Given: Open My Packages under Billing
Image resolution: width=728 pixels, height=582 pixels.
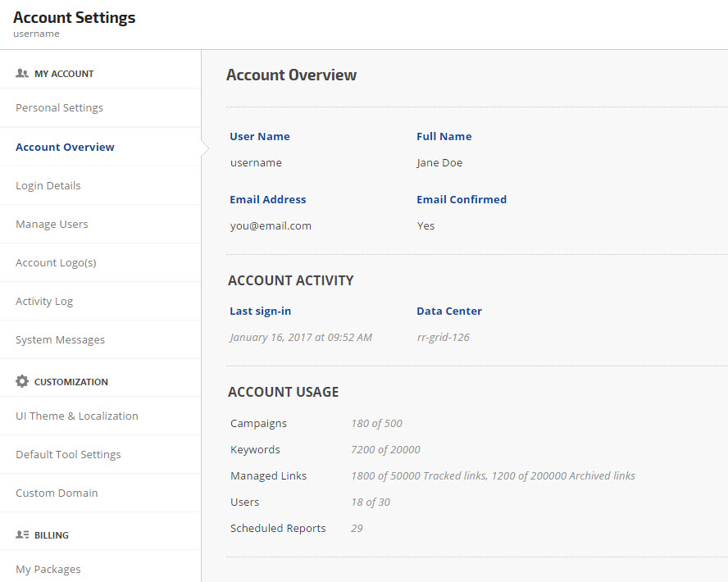Looking at the screenshot, I should (x=48, y=569).
